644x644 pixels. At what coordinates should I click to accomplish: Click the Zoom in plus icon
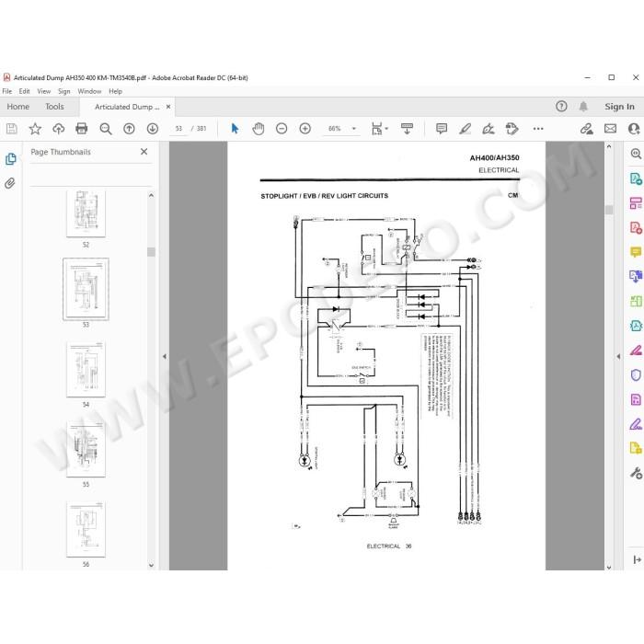click(305, 129)
